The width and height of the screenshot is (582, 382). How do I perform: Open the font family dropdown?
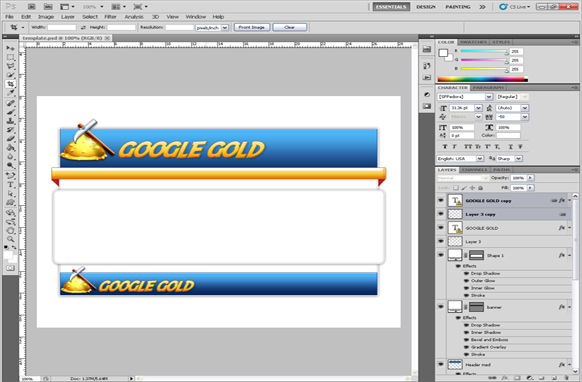click(x=489, y=97)
